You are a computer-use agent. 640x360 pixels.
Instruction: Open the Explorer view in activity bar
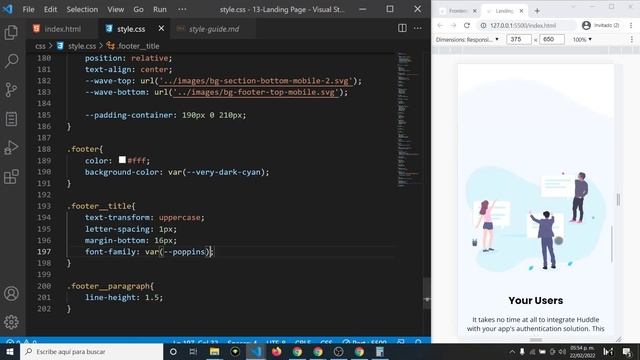point(11,32)
